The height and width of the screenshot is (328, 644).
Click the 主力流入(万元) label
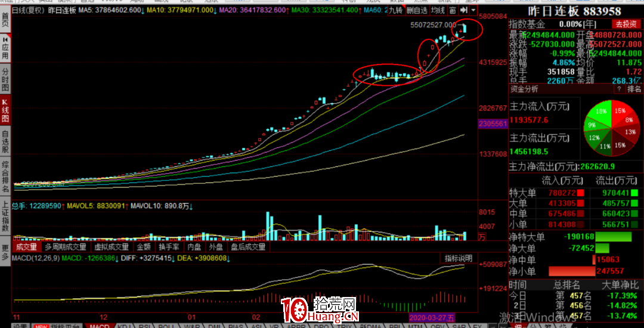click(539, 107)
